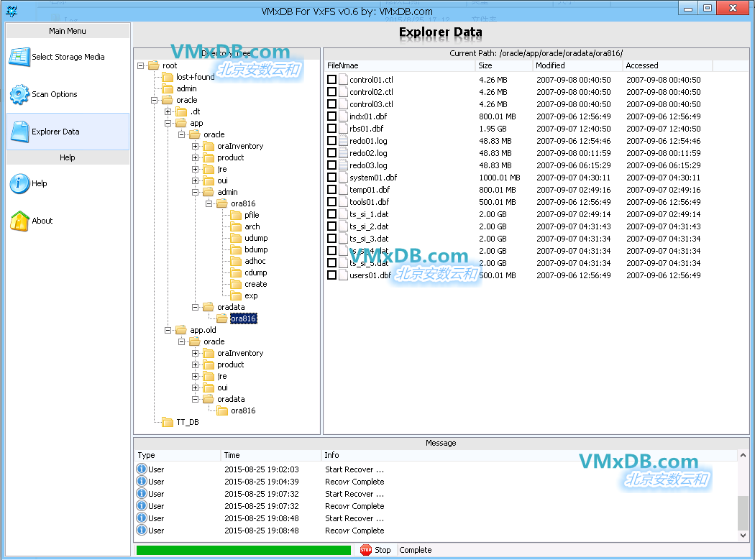The height and width of the screenshot is (560, 755).
Task: Click the lost+found folder icon
Action: (x=168, y=77)
